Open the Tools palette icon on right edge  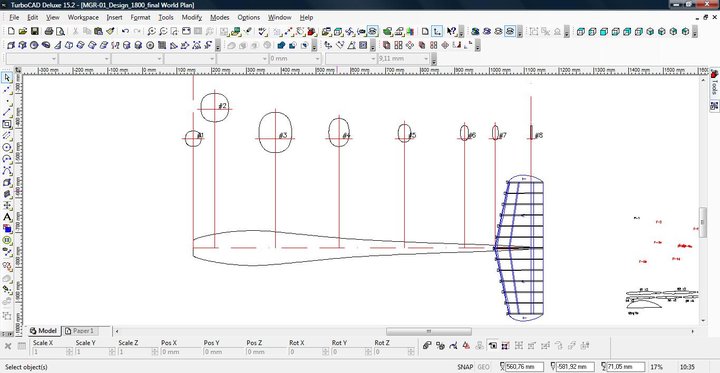[x=714, y=74]
